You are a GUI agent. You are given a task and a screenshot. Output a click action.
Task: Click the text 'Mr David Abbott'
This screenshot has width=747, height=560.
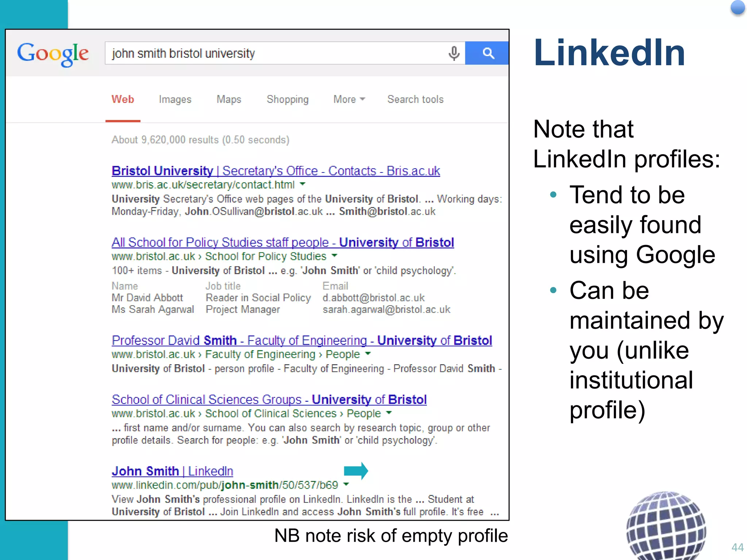pyautogui.click(x=147, y=298)
